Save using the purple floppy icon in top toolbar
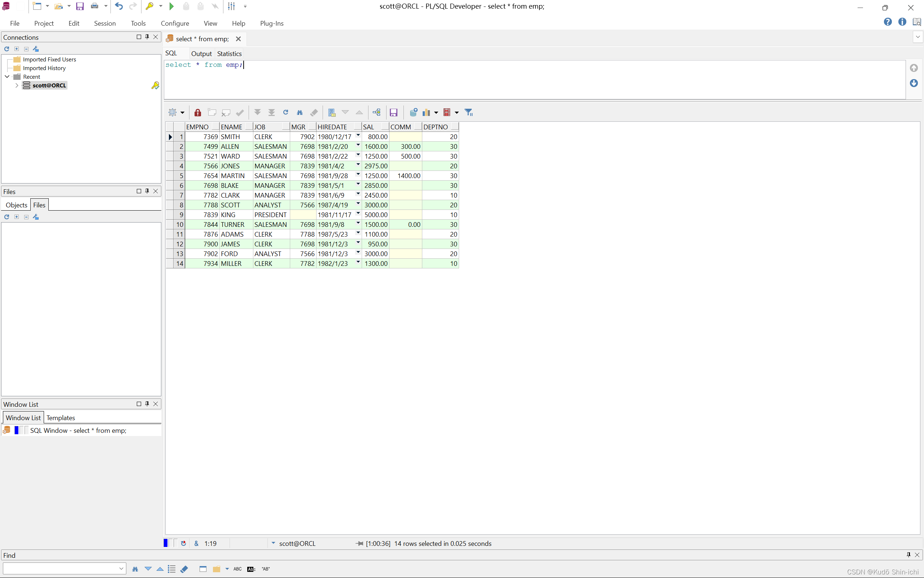This screenshot has height=578, width=924. click(x=80, y=6)
